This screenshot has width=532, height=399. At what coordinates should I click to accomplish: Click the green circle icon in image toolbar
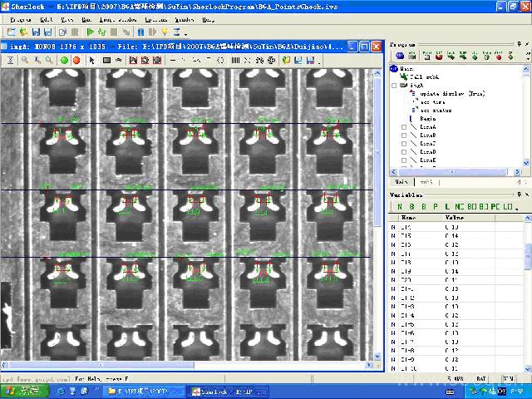(64, 60)
